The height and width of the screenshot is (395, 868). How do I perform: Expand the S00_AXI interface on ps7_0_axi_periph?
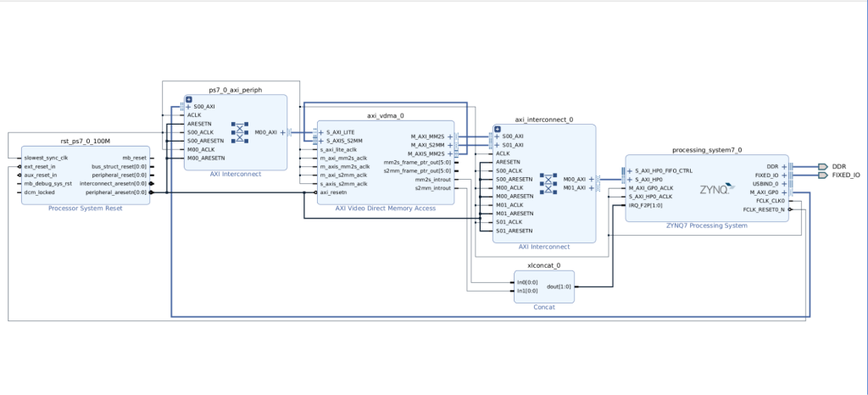click(189, 107)
